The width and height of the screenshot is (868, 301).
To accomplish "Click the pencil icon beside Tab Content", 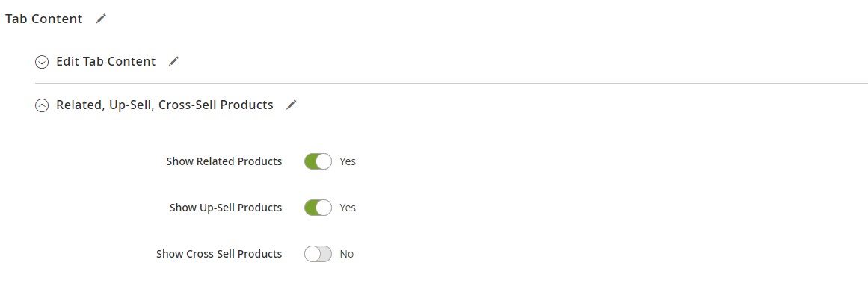I will coord(102,19).
